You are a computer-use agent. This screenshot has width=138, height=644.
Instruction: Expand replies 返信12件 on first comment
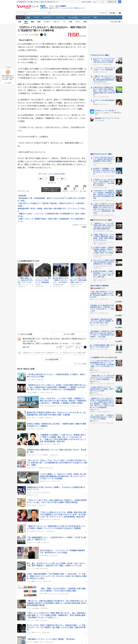[26, 347]
